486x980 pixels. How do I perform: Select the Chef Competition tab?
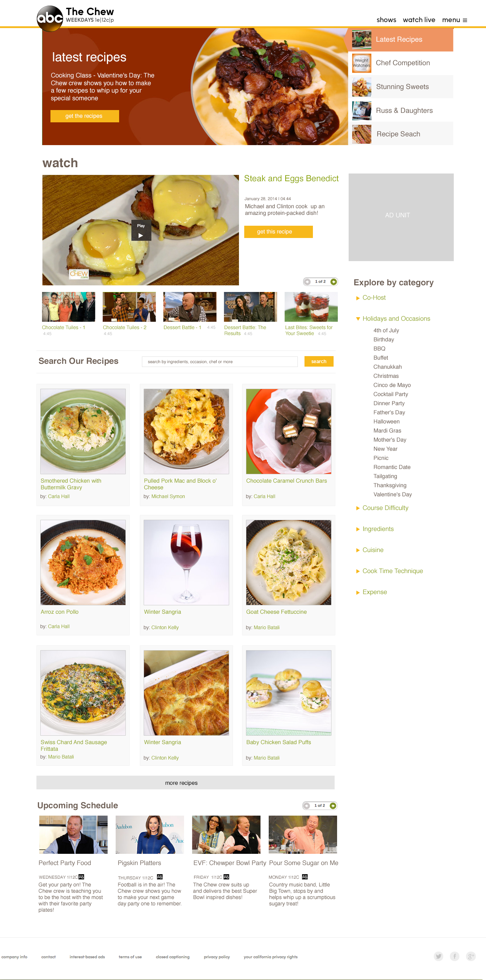pos(401,63)
